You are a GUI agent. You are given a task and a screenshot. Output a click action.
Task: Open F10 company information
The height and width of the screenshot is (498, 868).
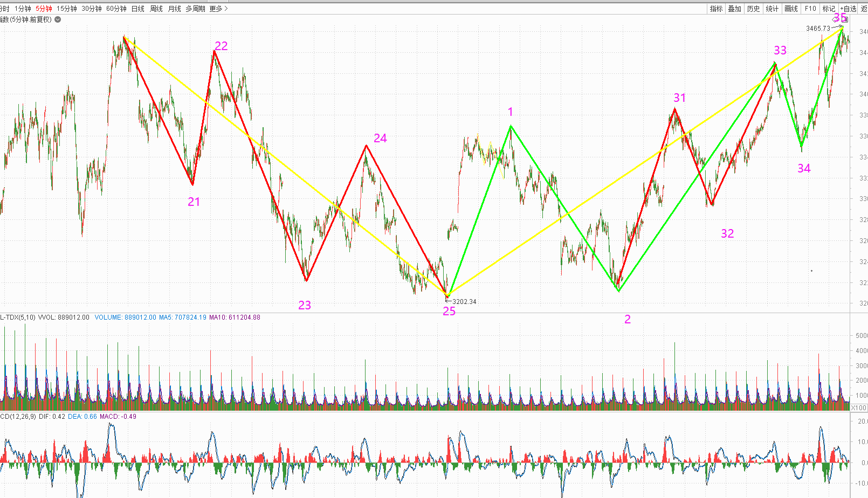click(x=810, y=9)
